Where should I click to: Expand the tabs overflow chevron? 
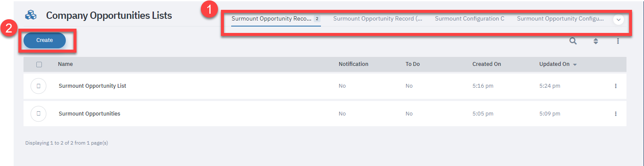click(x=618, y=20)
